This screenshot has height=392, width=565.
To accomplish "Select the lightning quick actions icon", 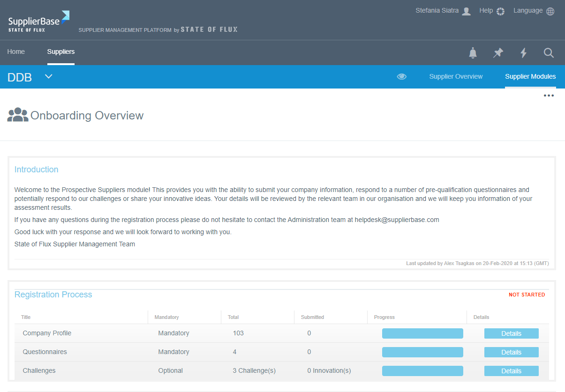I will (523, 53).
